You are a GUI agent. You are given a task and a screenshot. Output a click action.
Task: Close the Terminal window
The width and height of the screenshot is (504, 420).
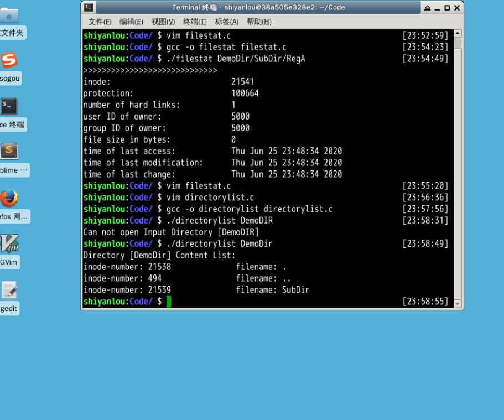coord(457,8)
